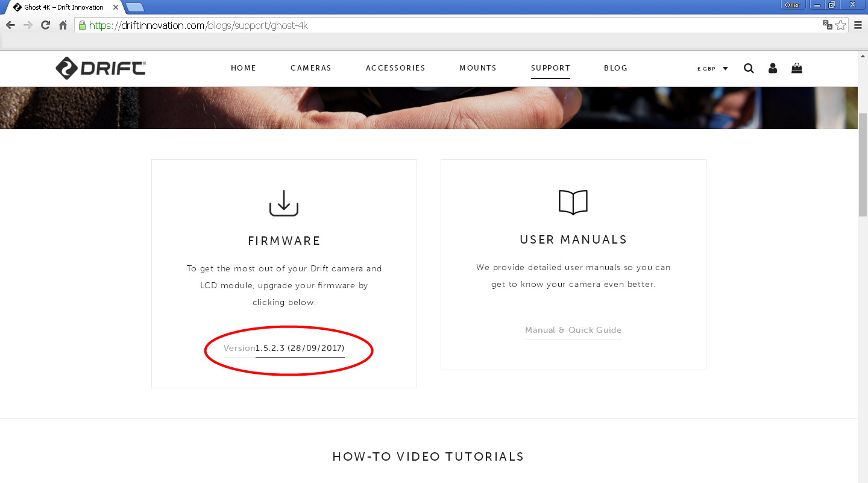Click the FIRMWARE heading
This screenshot has height=483, width=868.
(284, 241)
